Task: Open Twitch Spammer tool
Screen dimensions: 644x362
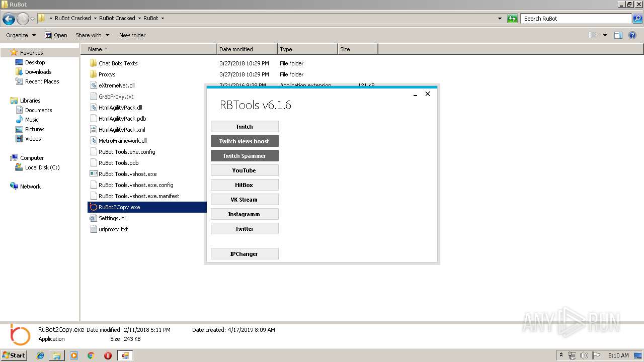Action: [x=245, y=156]
